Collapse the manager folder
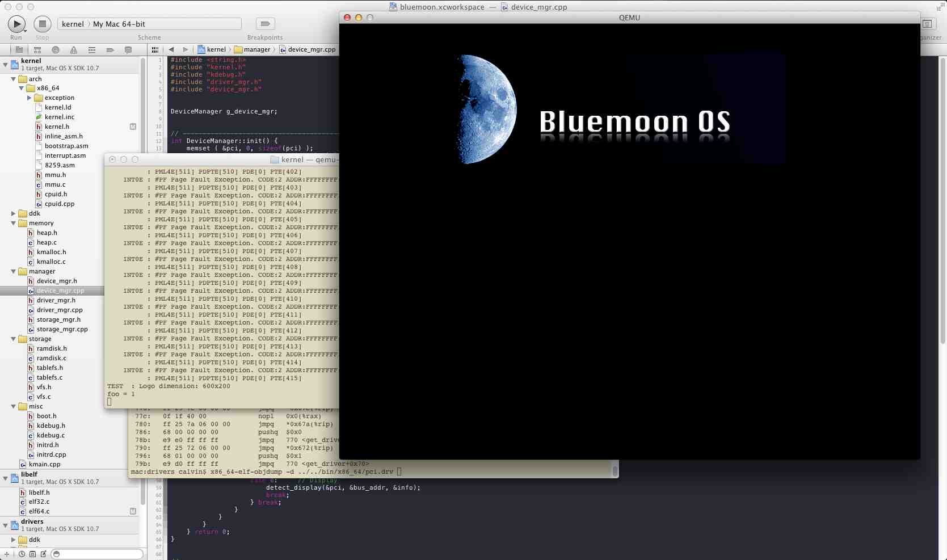Image resolution: width=947 pixels, height=560 pixels. 14,272
